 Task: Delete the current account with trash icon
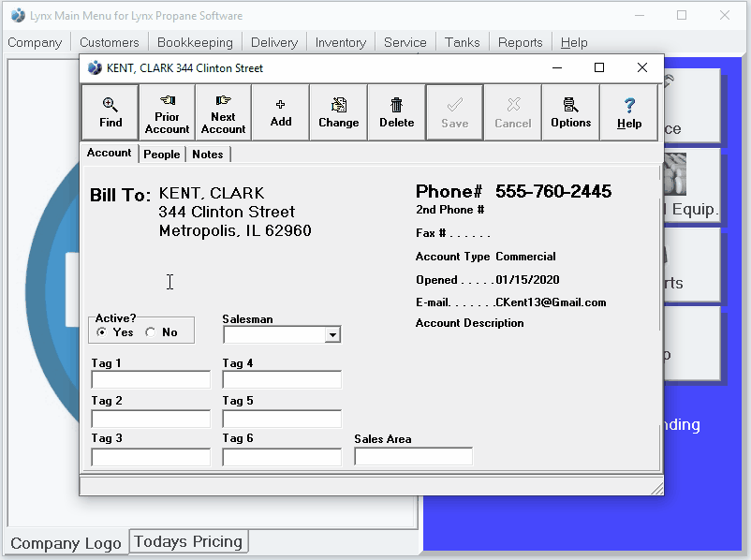coord(396,112)
